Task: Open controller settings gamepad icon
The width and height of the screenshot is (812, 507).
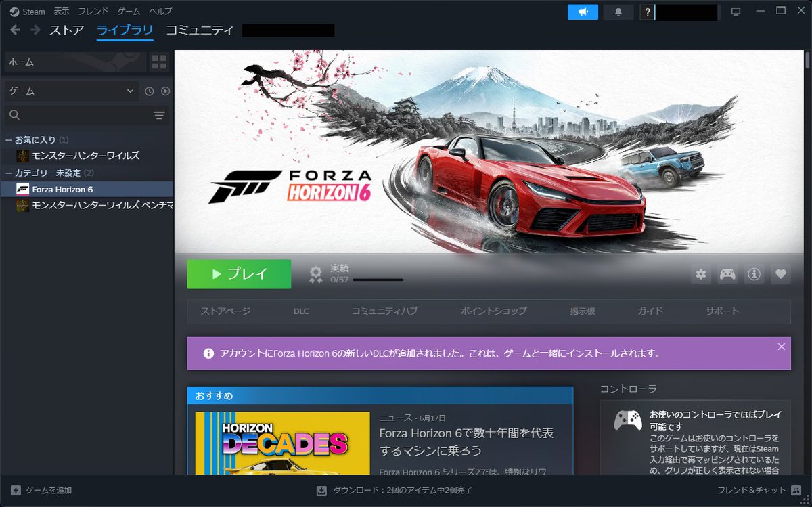Action: coord(727,274)
